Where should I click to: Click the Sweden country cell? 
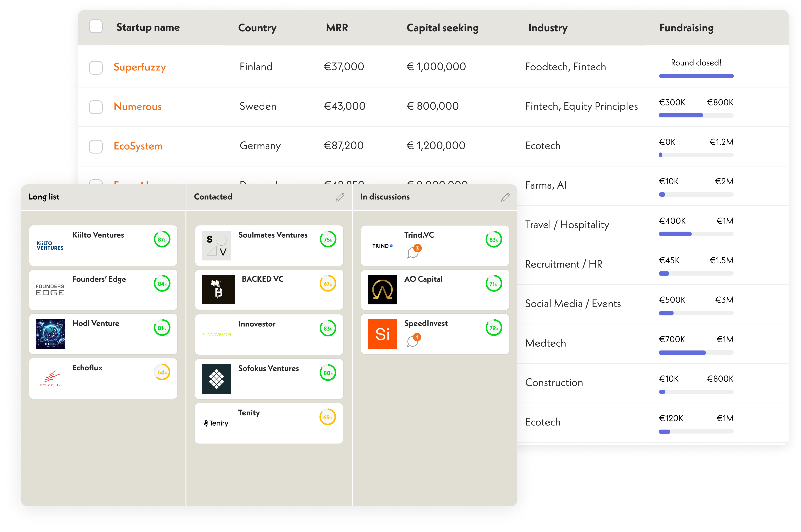[x=258, y=106]
